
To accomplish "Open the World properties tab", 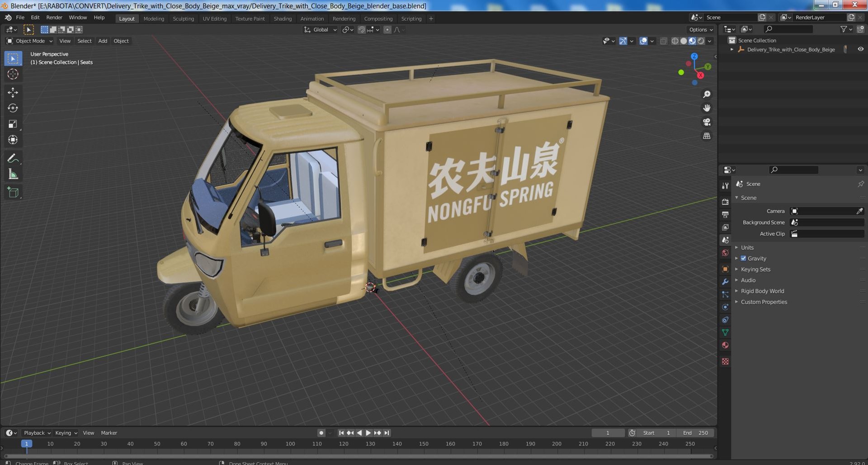I will (x=725, y=253).
